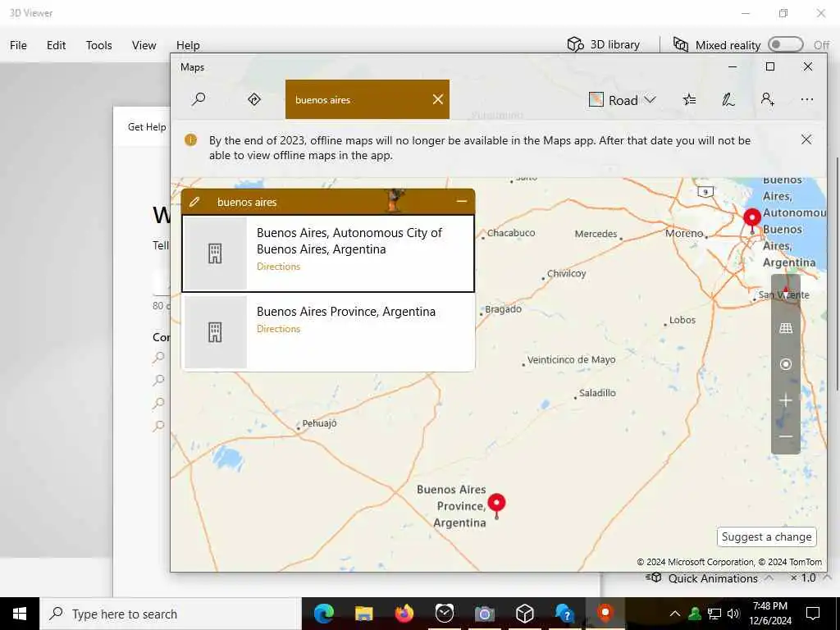Get Directions to Buenos Aires Autonomous City
840x630 pixels.
point(278,267)
